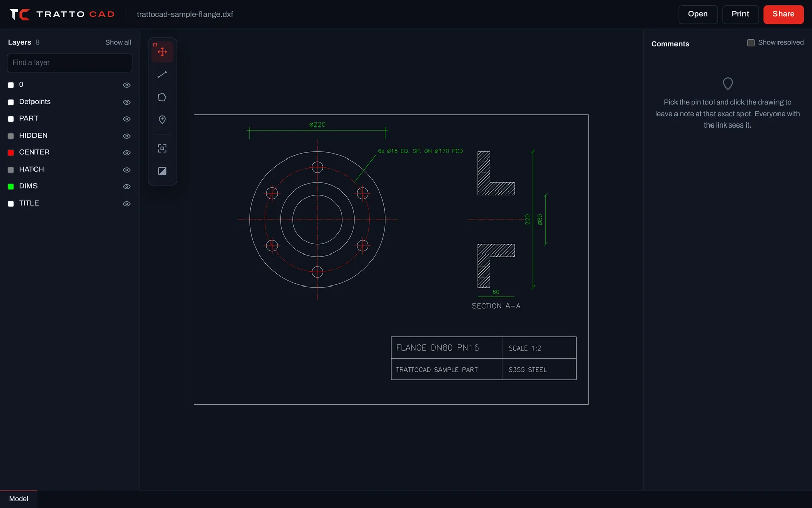Image resolution: width=812 pixels, height=508 pixels.
Task: Select the Defpoints layer name
Action: pyautogui.click(x=35, y=102)
